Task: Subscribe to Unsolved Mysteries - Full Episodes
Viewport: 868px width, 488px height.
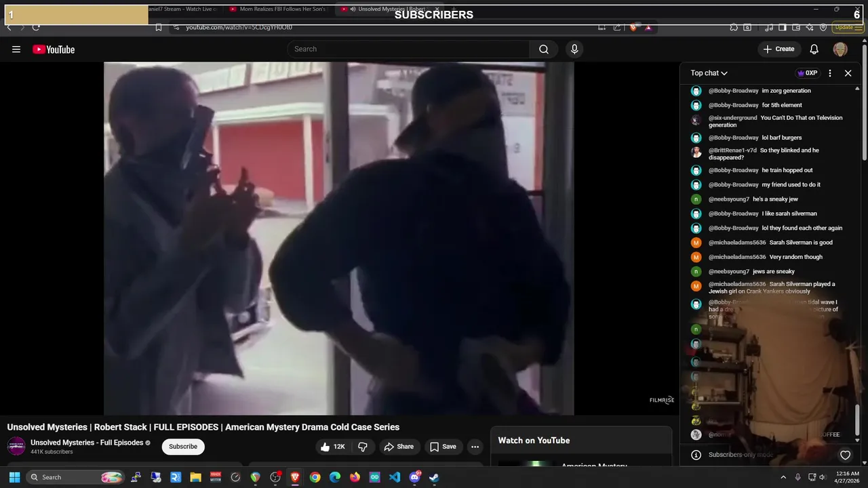Action: click(x=183, y=447)
